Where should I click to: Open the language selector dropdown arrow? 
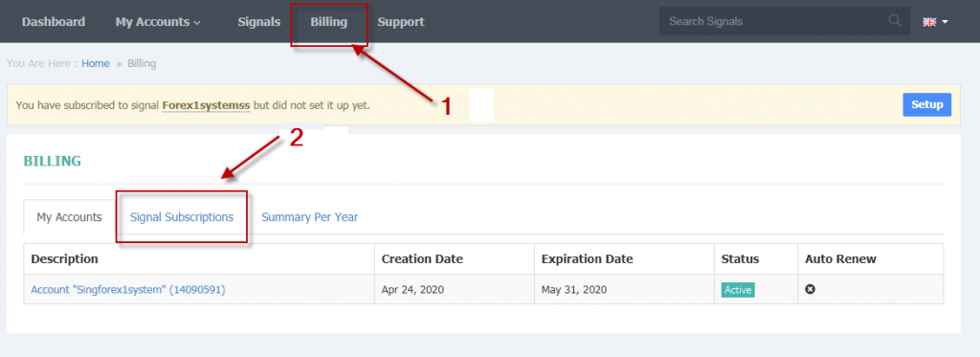coord(945,22)
